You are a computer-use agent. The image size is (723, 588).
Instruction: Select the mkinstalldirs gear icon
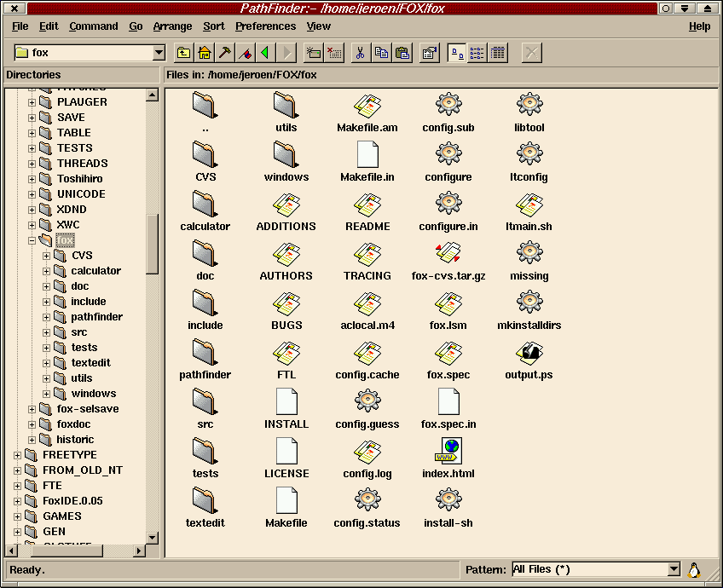point(529,303)
